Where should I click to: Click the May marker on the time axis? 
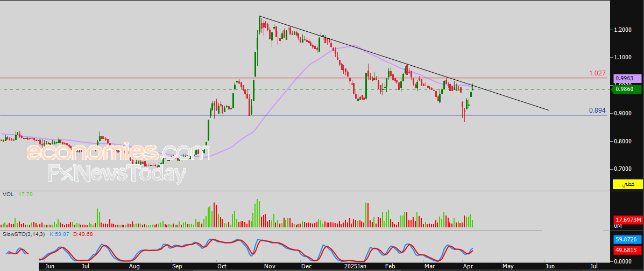pyautogui.click(x=508, y=266)
